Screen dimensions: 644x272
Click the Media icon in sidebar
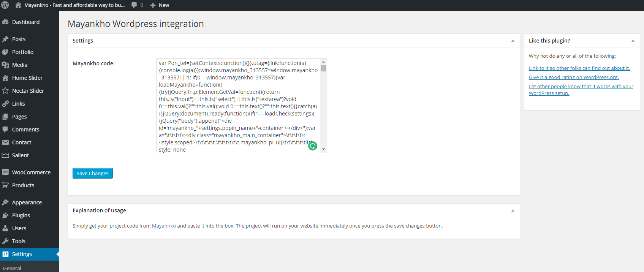coord(5,65)
